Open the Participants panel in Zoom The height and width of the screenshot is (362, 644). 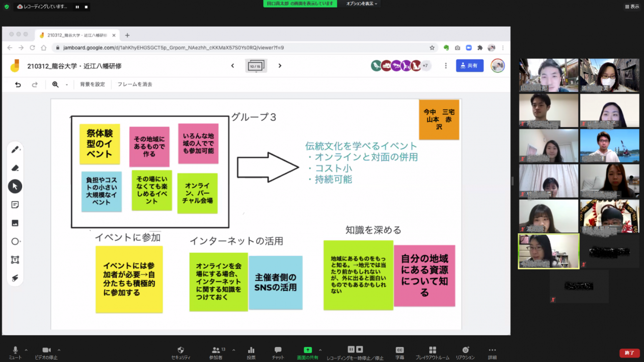pos(216,351)
